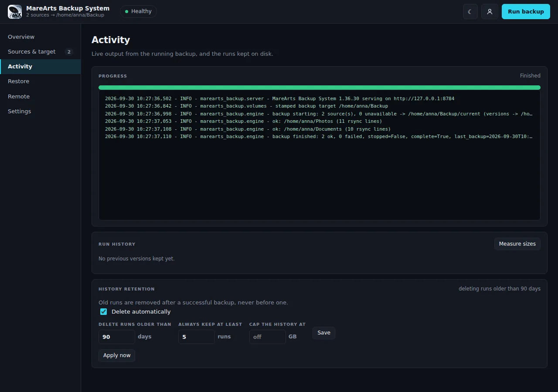Click the 'backup starting' log line

coord(319,114)
